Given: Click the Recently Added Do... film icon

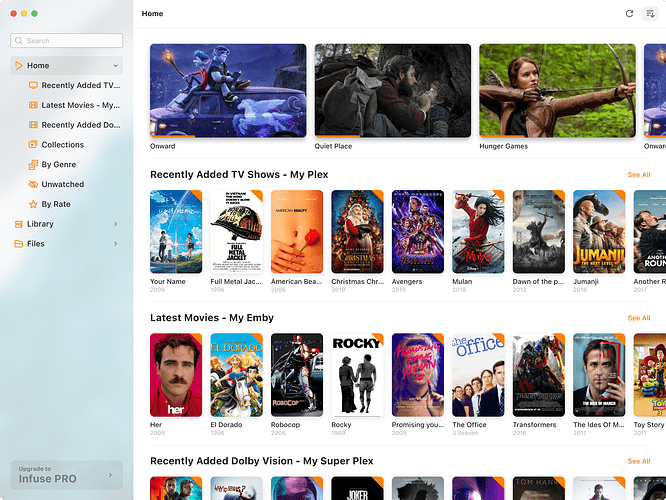Looking at the screenshot, I should (33, 125).
